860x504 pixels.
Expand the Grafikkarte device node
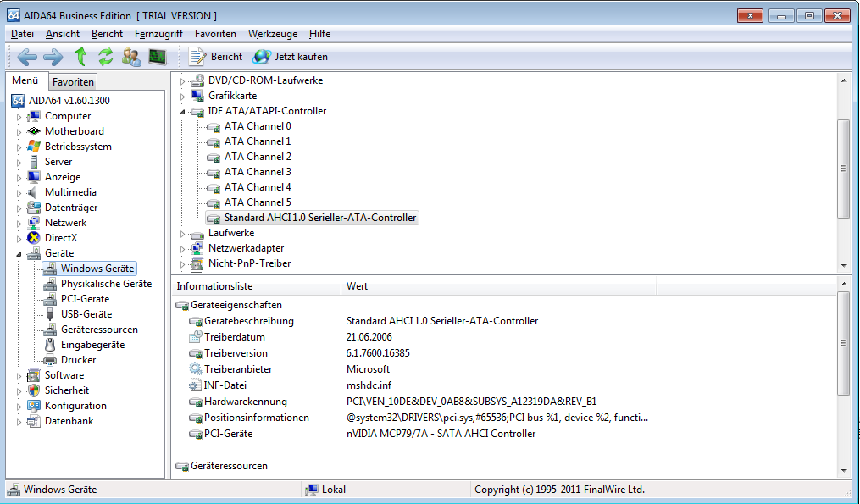183,97
